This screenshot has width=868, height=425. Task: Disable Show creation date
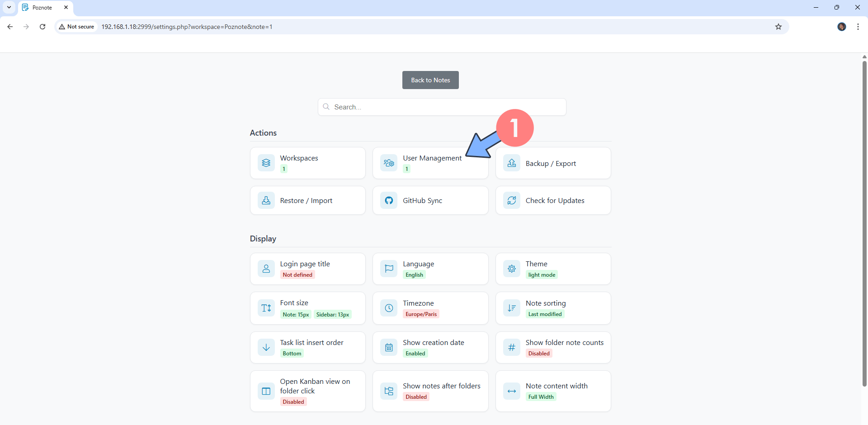point(430,347)
